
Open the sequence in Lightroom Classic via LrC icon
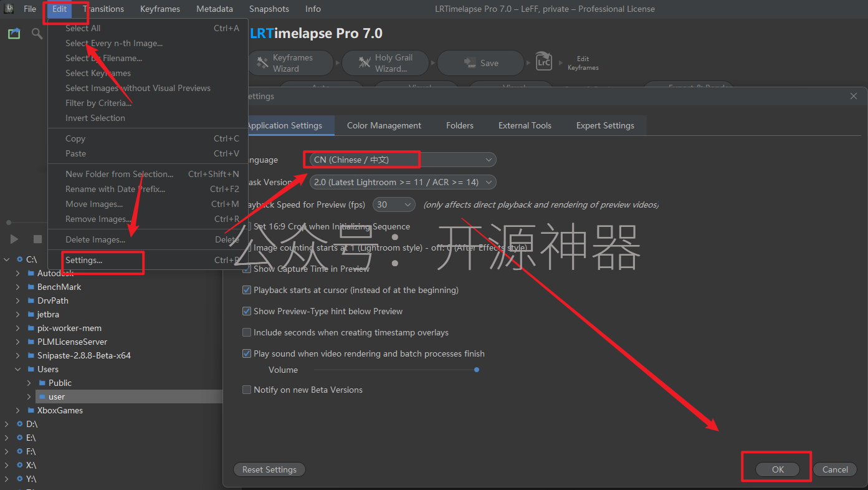tap(543, 61)
